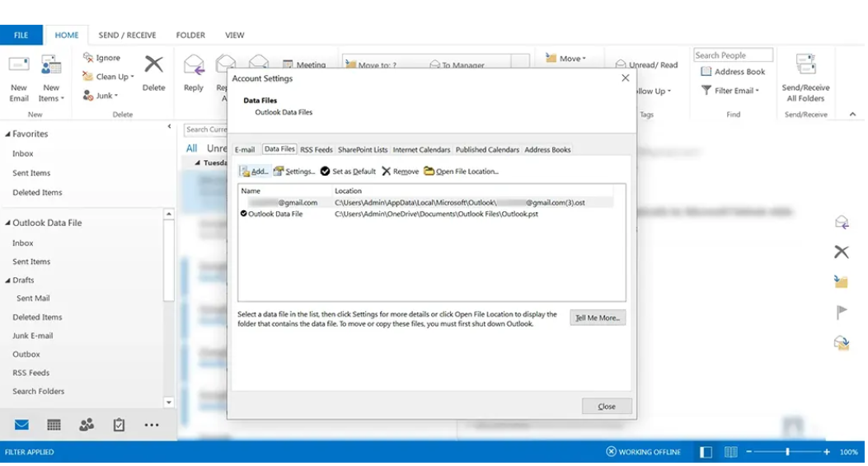868x466 pixels.
Task: Click zoom in plus in status bar
Action: click(827, 452)
